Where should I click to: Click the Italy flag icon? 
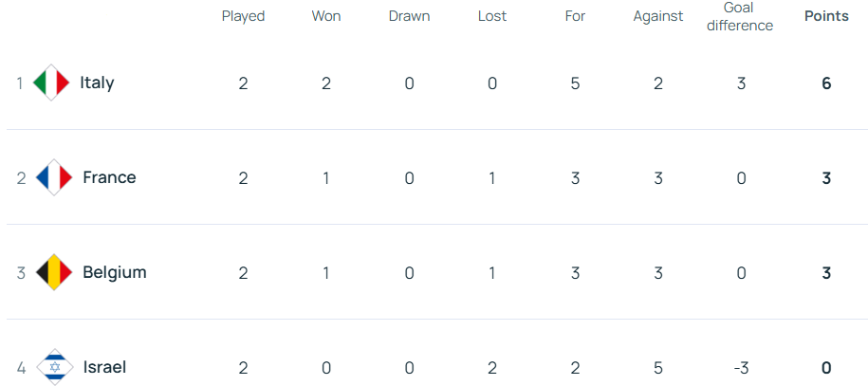coord(51,83)
